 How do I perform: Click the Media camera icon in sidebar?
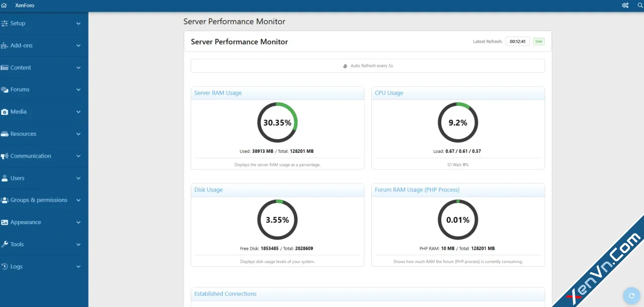[5, 112]
